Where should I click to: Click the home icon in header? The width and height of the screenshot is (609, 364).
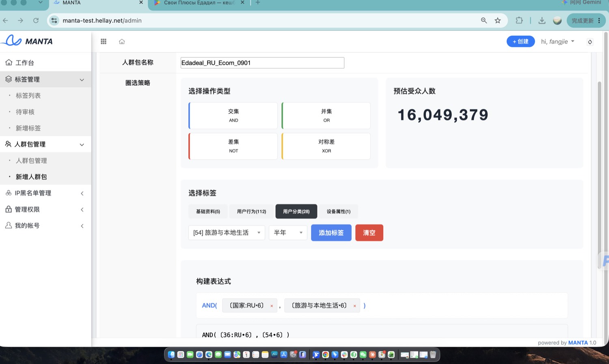tap(122, 41)
